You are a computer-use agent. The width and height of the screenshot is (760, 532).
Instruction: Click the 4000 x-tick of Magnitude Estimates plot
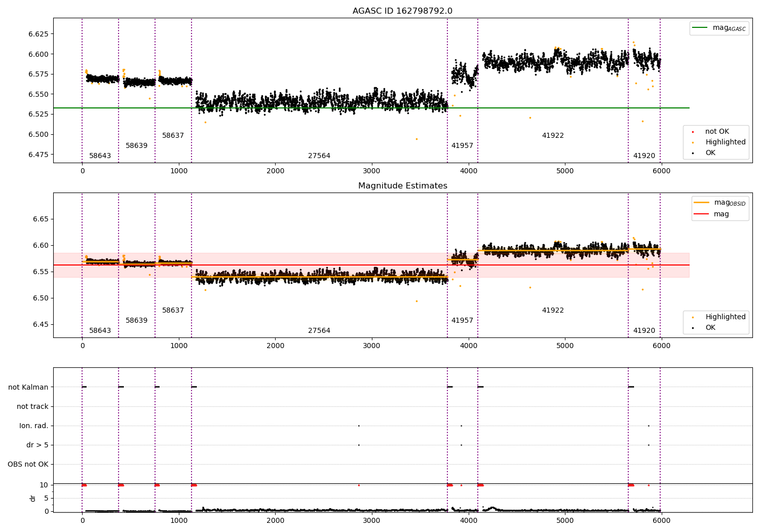(468, 346)
